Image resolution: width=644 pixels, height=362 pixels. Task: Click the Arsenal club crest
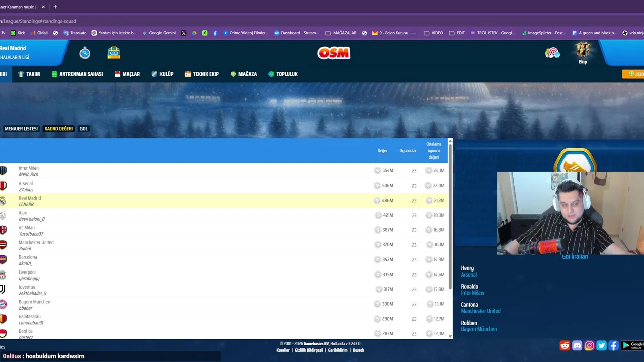(x=3, y=186)
